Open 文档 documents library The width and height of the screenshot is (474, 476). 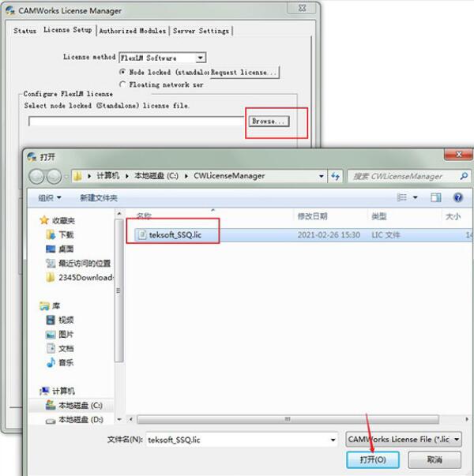(59, 348)
